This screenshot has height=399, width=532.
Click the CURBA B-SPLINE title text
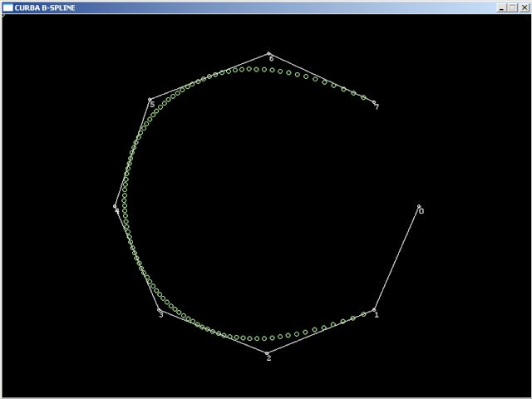[x=45, y=7]
